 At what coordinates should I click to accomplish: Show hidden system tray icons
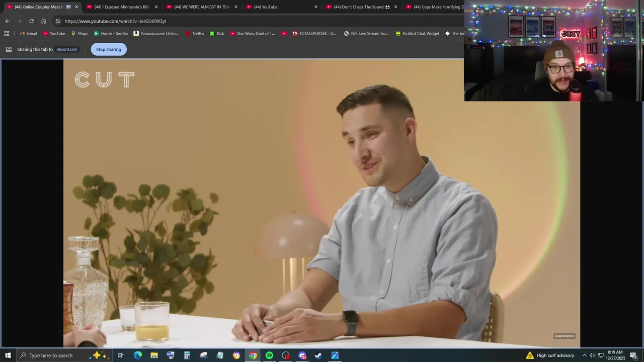pos(584,355)
